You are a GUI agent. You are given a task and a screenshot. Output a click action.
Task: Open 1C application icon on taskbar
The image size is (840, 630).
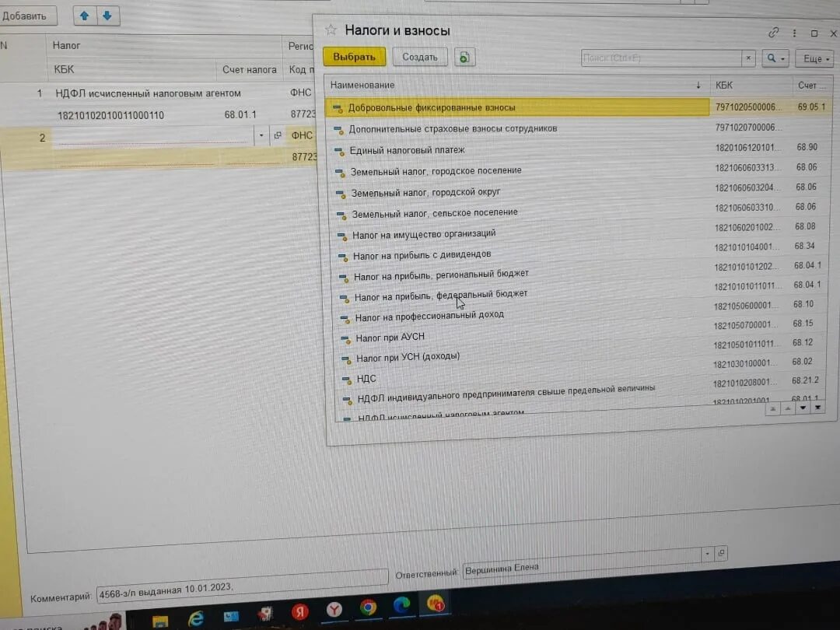(x=435, y=604)
